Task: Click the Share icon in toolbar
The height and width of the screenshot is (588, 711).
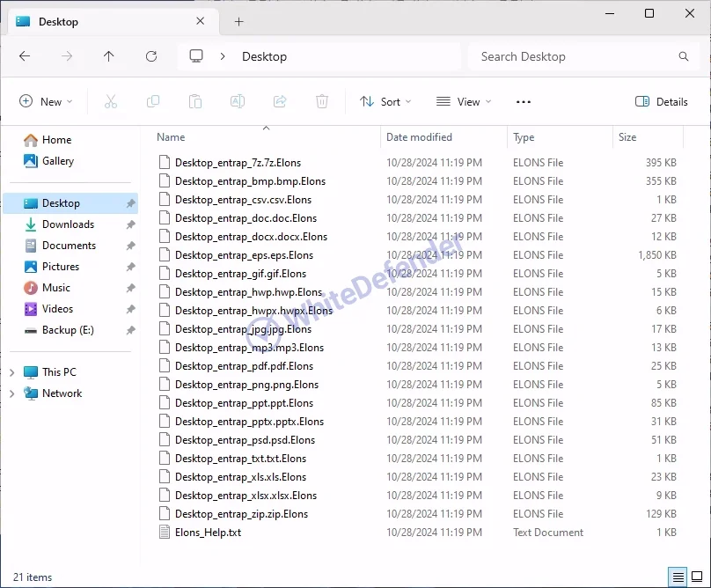Action: pyautogui.click(x=280, y=101)
